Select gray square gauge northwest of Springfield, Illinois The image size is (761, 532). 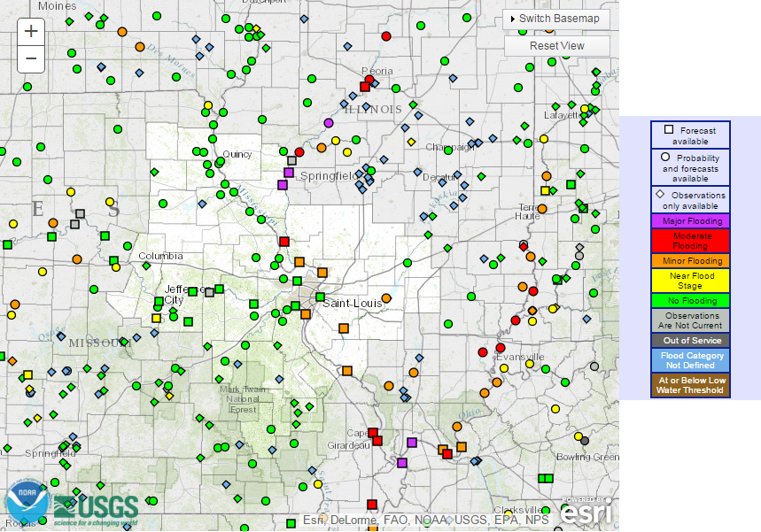pos(291,160)
